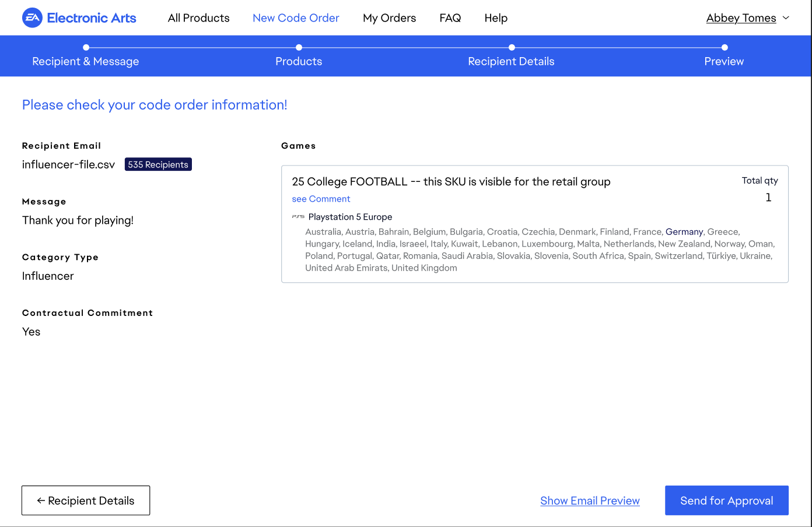Click the Preview step dot
812x527 pixels.
click(724, 47)
